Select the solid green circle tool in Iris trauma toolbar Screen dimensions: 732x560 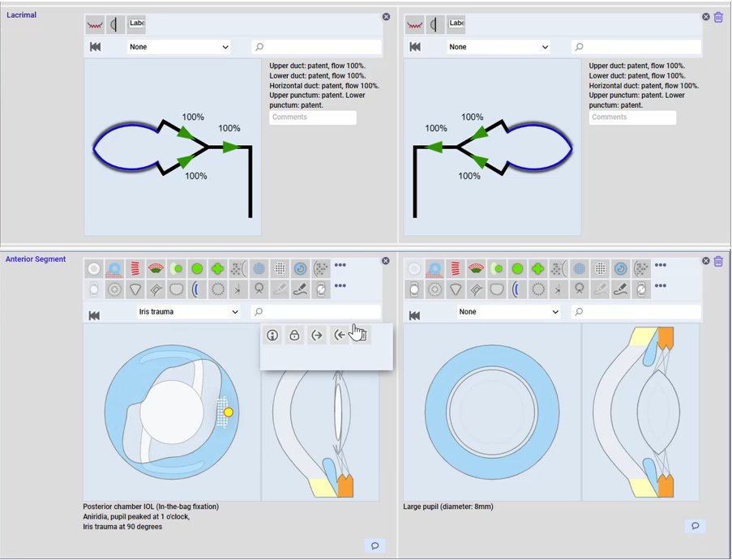[197, 268]
